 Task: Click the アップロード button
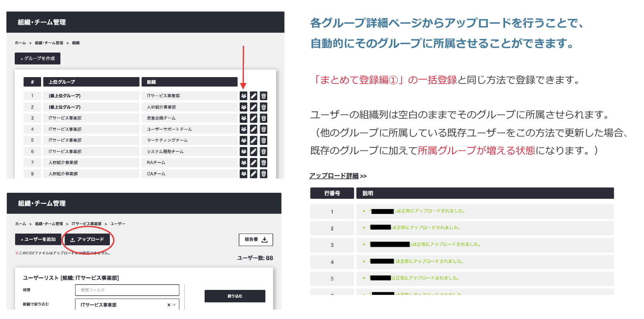[x=87, y=239]
